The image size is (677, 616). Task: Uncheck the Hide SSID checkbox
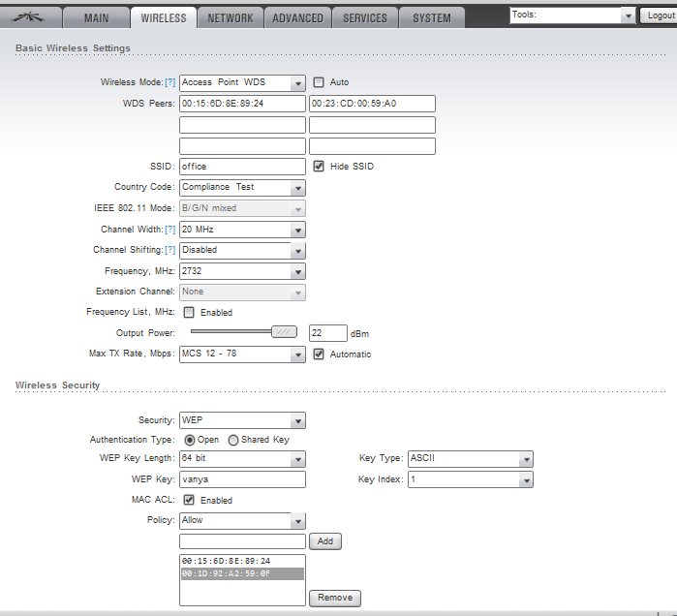click(x=319, y=167)
